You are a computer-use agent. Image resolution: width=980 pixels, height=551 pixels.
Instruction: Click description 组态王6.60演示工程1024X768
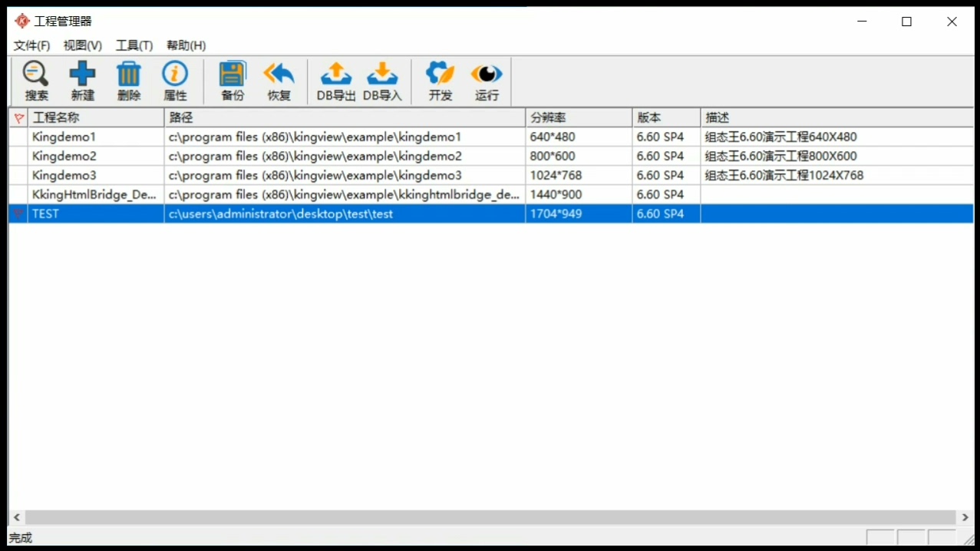[784, 176]
